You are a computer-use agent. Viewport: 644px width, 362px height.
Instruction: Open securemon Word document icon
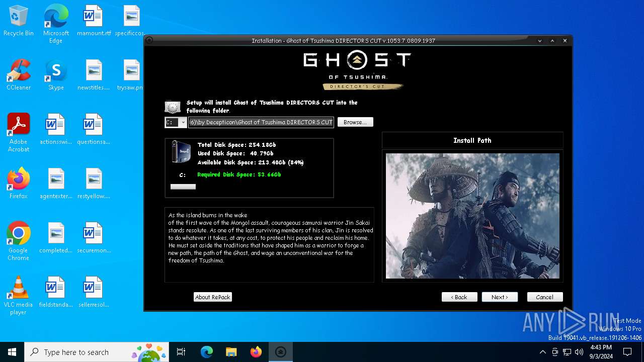(94, 238)
